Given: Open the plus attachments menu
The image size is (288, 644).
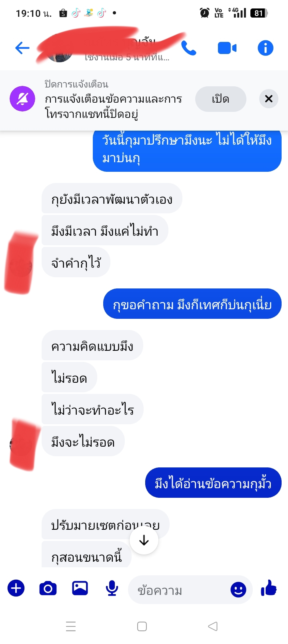Looking at the screenshot, I should [16, 588].
